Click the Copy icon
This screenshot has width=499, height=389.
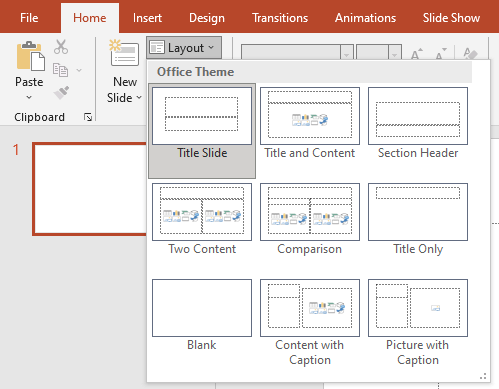pyautogui.click(x=60, y=70)
